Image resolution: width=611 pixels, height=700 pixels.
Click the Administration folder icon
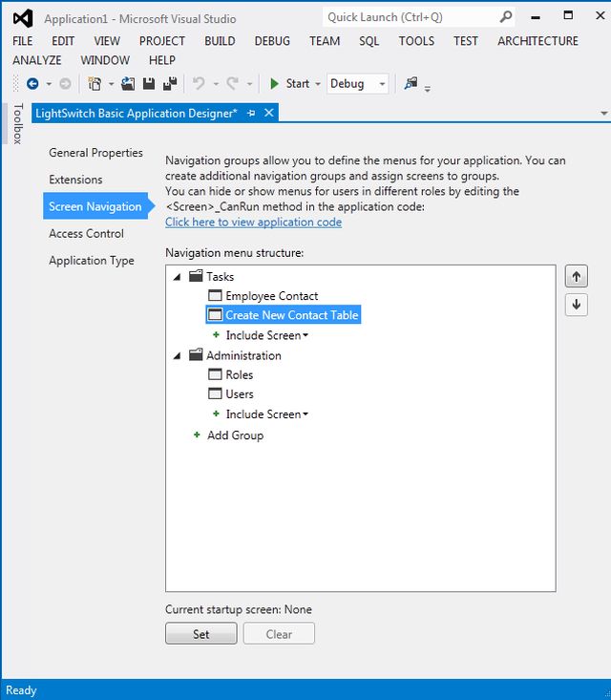[x=196, y=355]
